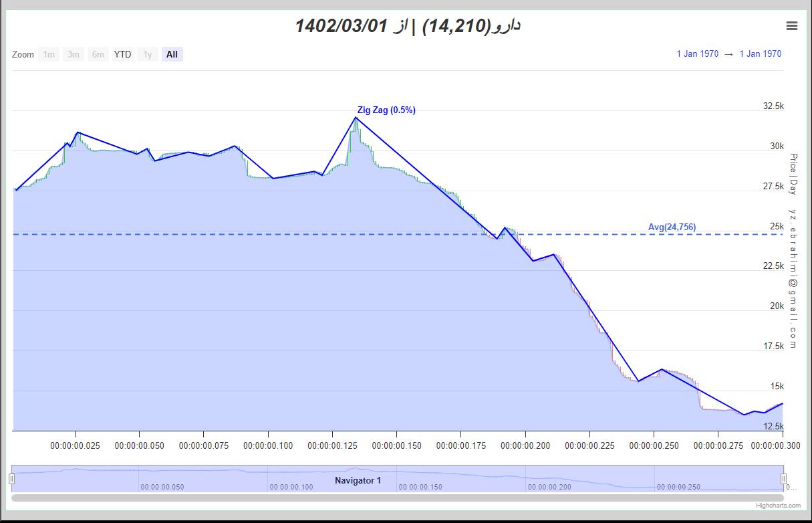
Task: Click the 00:00:00.225 x-axis label
Action: pyautogui.click(x=589, y=445)
